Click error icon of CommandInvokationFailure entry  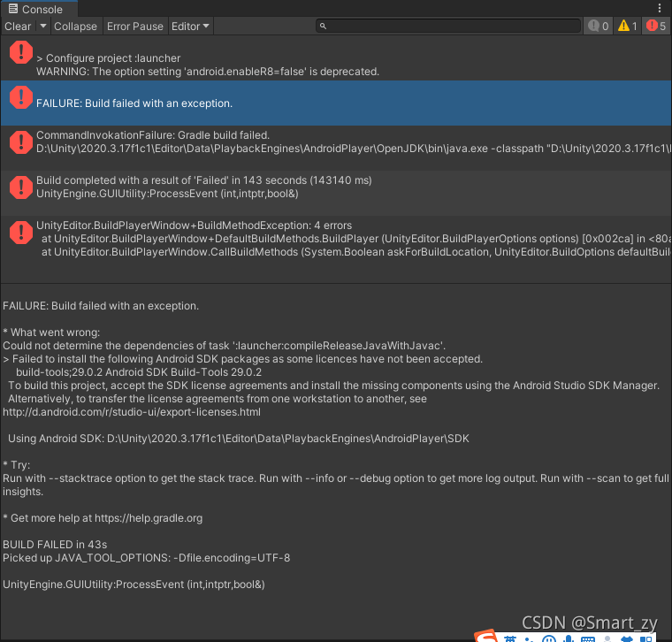tap(21, 142)
